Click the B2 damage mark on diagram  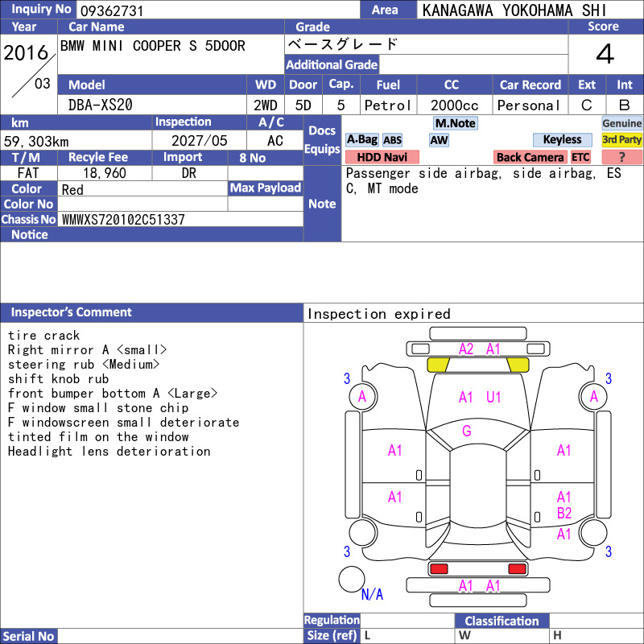pyautogui.click(x=564, y=514)
